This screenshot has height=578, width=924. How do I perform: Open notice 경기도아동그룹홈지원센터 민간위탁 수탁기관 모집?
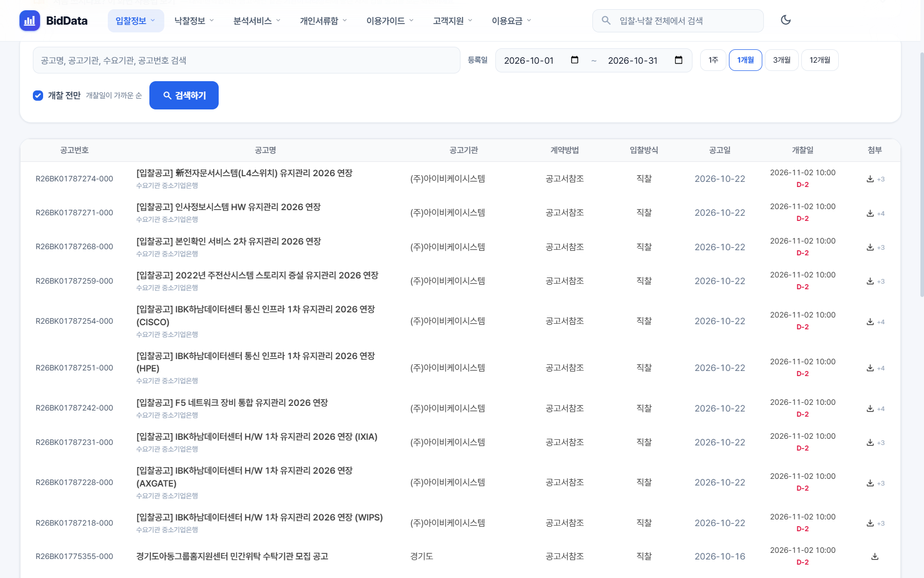[232, 556]
